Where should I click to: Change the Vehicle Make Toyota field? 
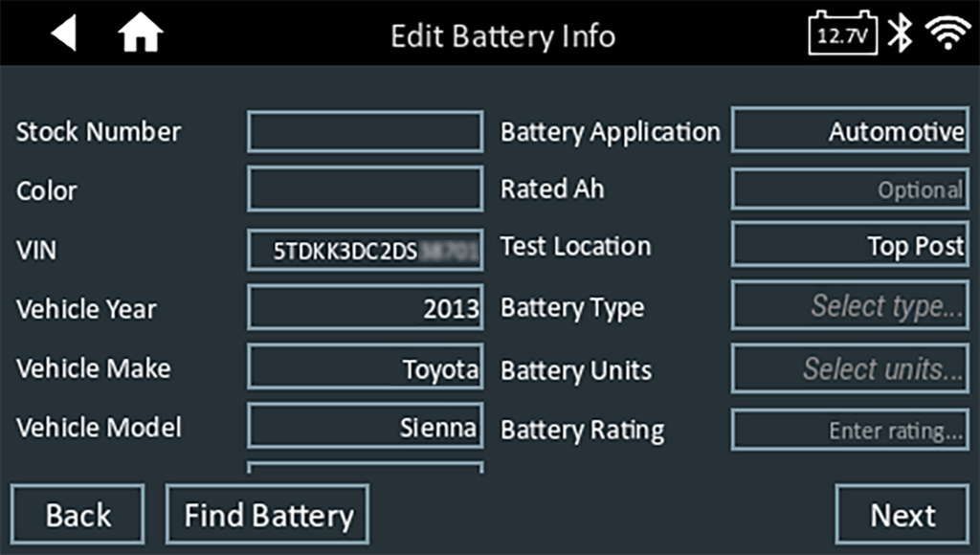(365, 368)
